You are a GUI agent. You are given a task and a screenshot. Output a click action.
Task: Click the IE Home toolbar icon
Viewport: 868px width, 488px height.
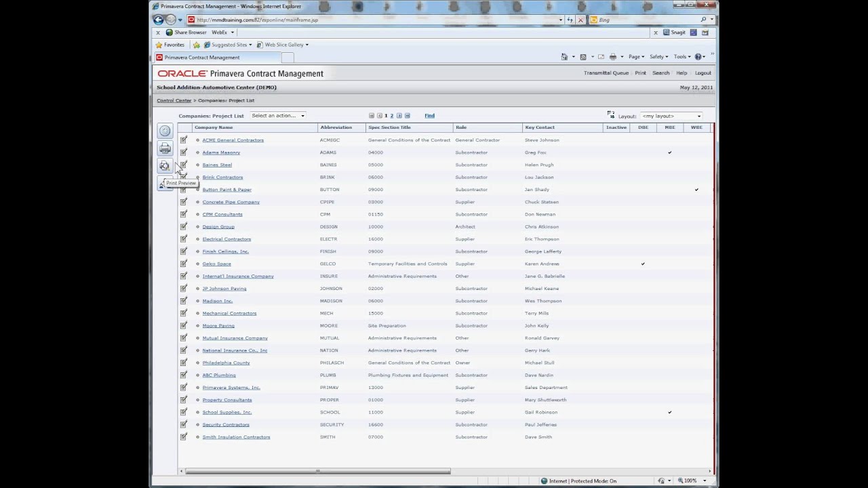pyautogui.click(x=565, y=57)
